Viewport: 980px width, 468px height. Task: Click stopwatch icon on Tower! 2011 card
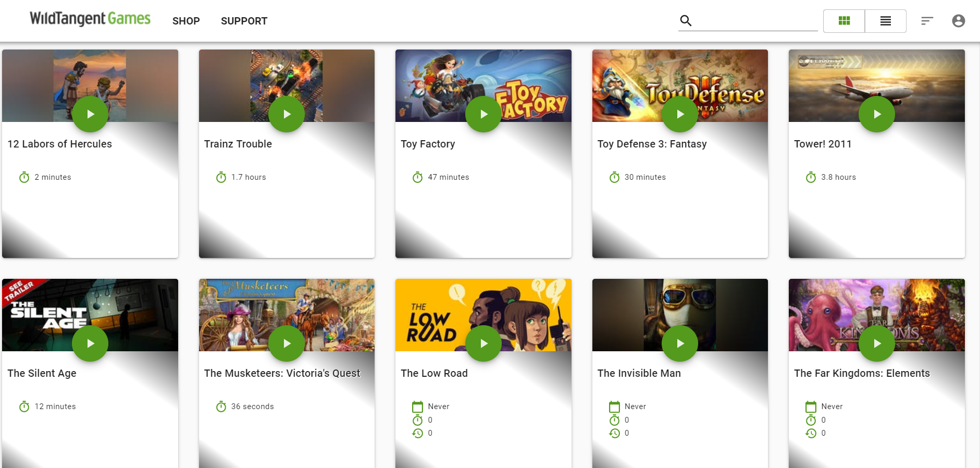point(811,177)
